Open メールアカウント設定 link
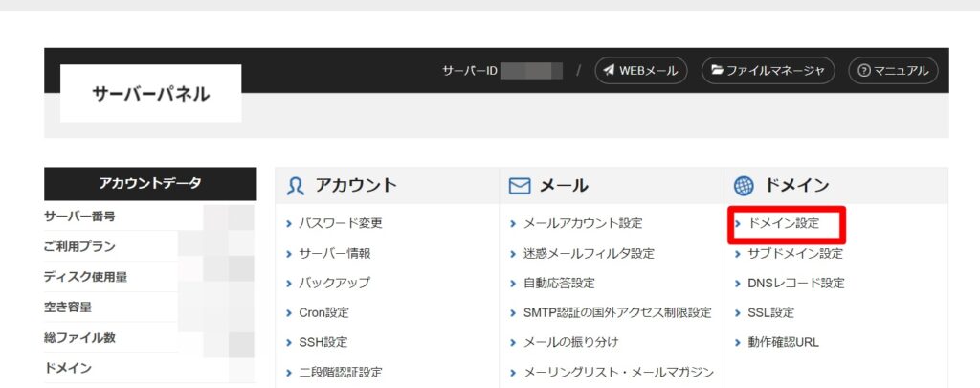The height and width of the screenshot is (388, 980). pyautogui.click(x=583, y=223)
